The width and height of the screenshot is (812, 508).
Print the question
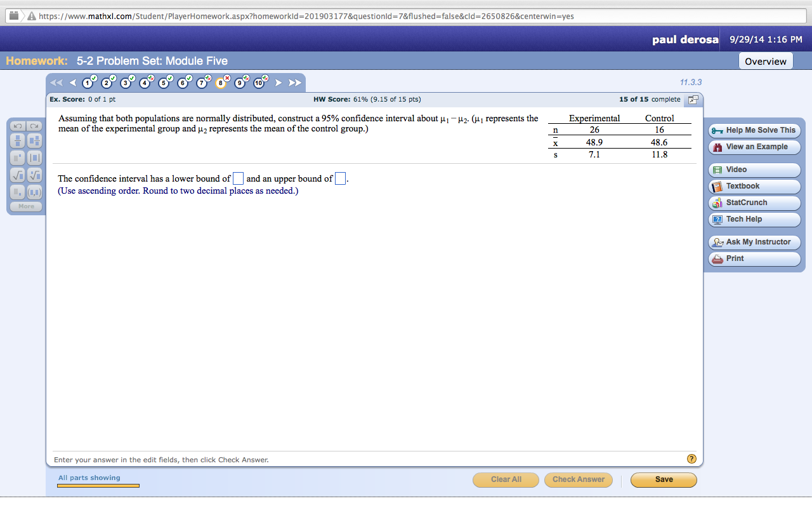coord(754,258)
